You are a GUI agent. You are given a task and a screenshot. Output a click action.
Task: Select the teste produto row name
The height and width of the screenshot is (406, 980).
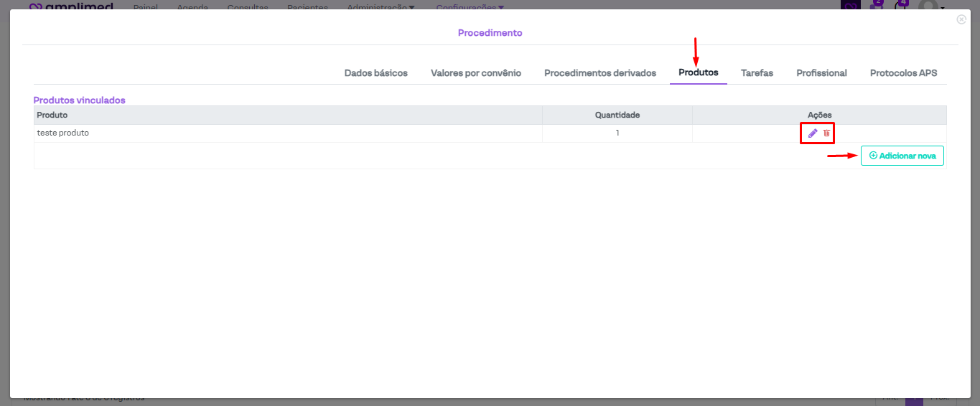(x=63, y=133)
